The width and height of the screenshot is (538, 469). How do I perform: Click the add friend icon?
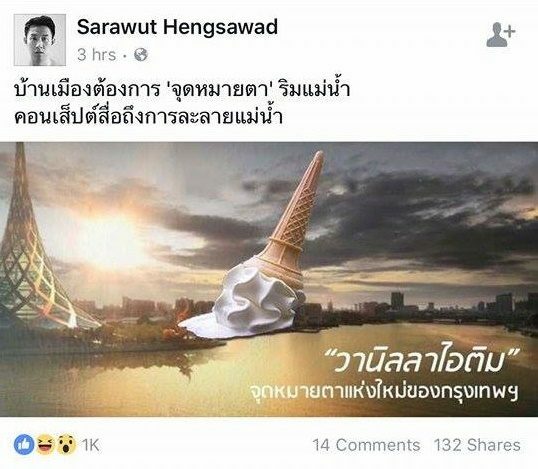pos(501,34)
